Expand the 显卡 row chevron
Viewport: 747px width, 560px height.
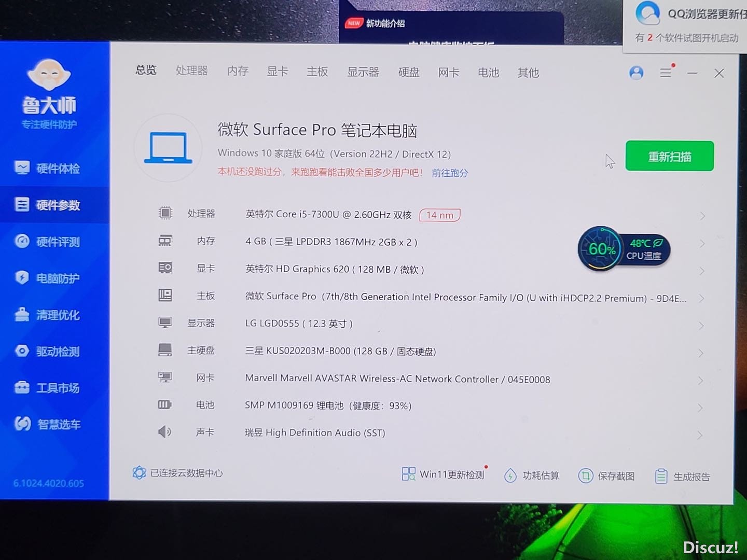point(702,271)
